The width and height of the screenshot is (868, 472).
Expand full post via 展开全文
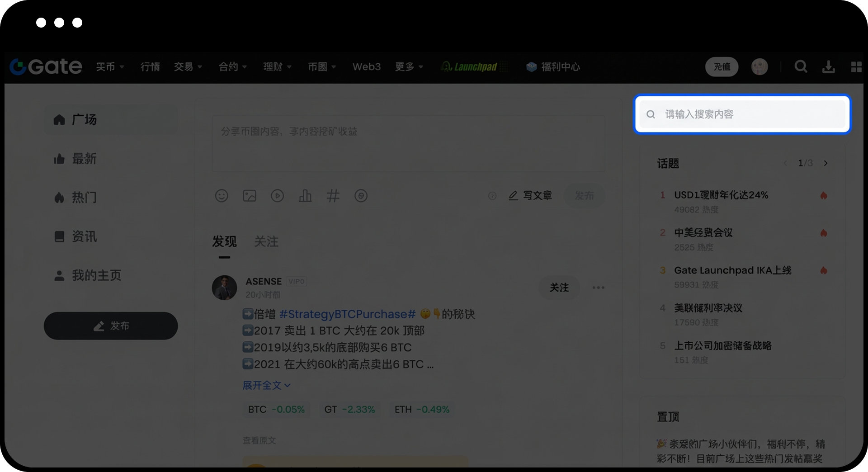click(x=266, y=385)
